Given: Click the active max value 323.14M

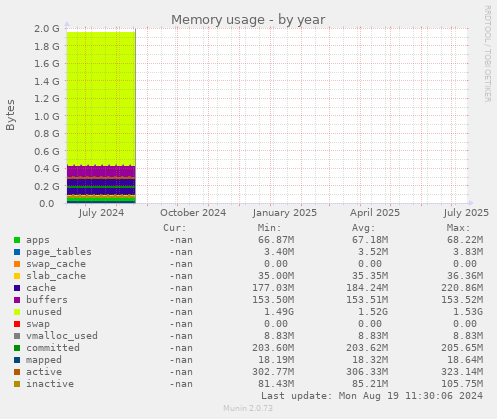Looking at the screenshot, I should [x=462, y=372].
